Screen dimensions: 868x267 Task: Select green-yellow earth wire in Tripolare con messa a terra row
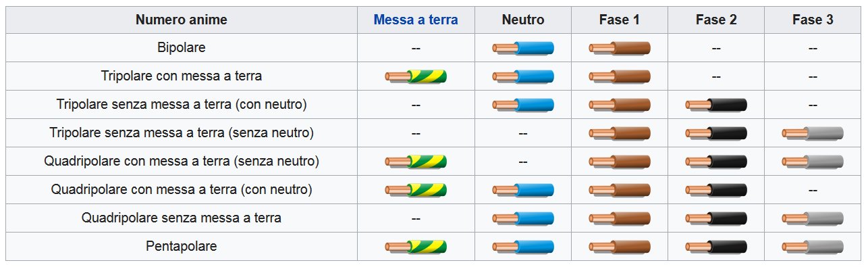coord(416,76)
